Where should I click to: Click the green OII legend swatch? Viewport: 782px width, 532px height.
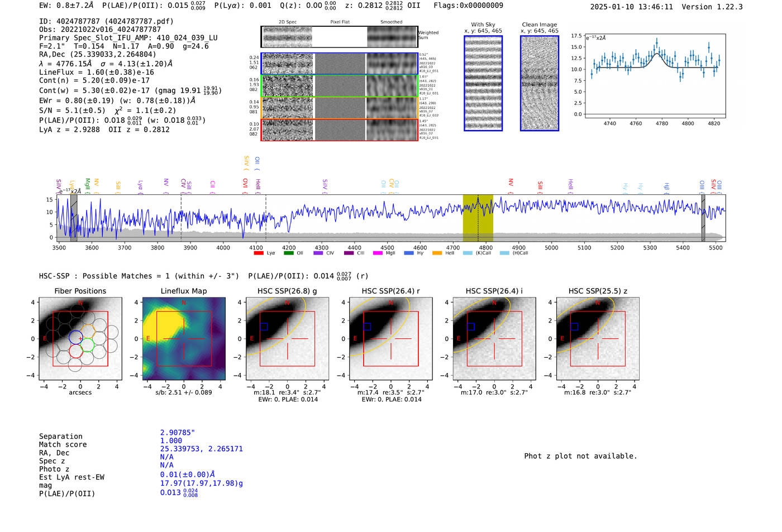click(x=289, y=253)
